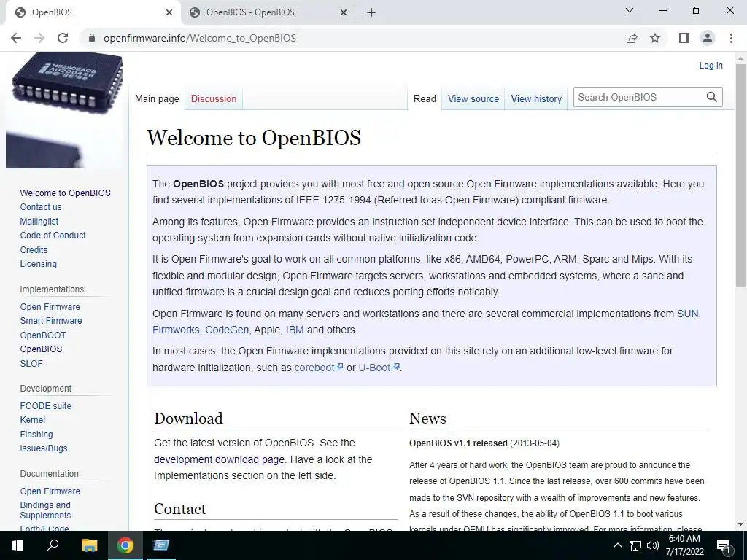Viewport: 747px width, 560px height.
Task: Open the Flashing sidebar link
Action: coord(36,435)
